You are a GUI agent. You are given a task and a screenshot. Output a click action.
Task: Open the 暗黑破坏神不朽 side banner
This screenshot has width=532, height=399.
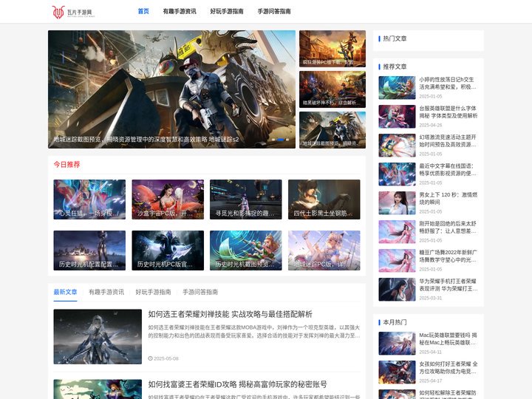332,89
